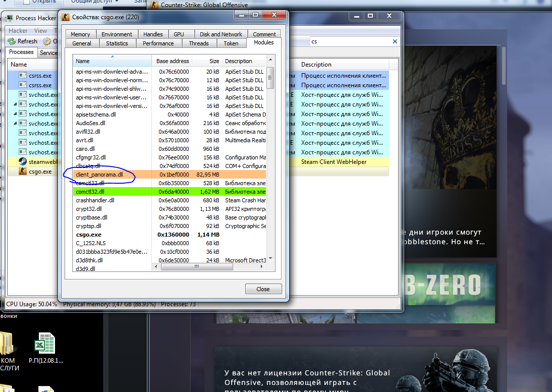This screenshot has width=552, height=392.
Task: Open the КОМ СЛУГИ folder on desktop
Action: 8,351
